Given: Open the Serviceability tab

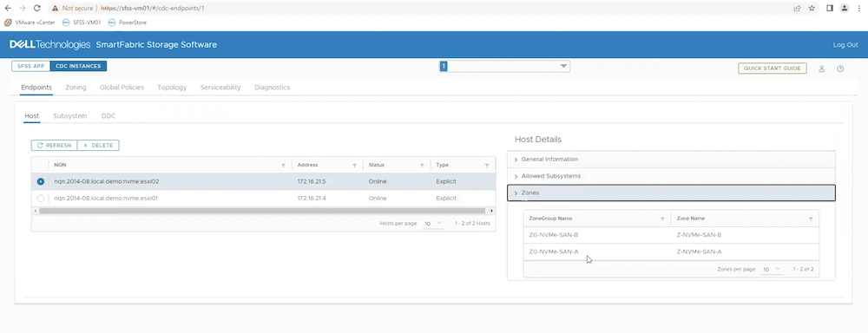Looking at the screenshot, I should [220, 88].
